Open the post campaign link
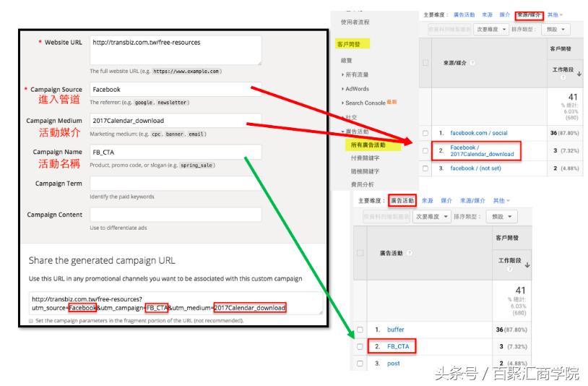 point(394,364)
